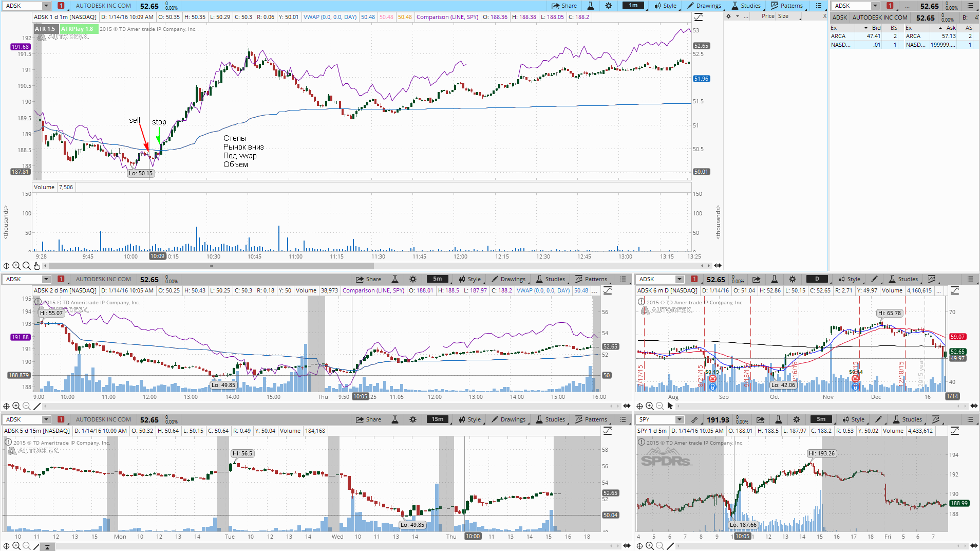This screenshot has width=980, height=551.
Task: Click Share on the ADSK 5m chart toolbar
Action: [x=368, y=279]
